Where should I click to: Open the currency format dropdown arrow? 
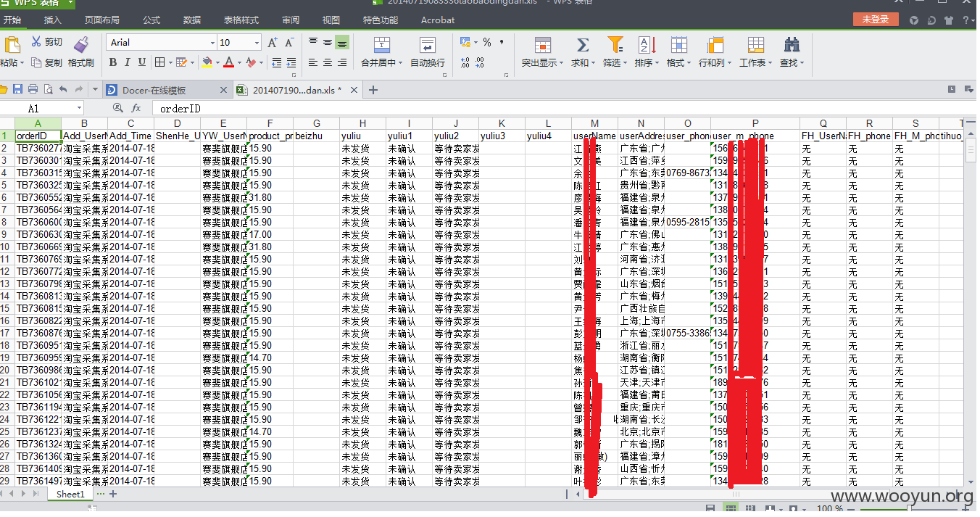475,43
